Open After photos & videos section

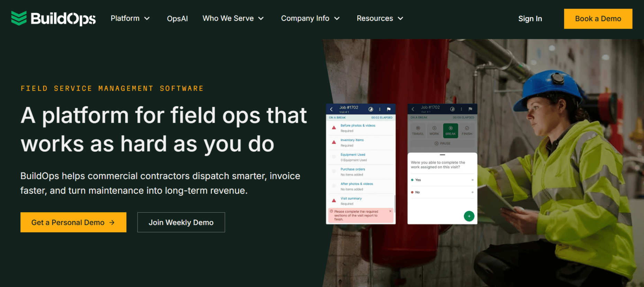(x=360, y=186)
